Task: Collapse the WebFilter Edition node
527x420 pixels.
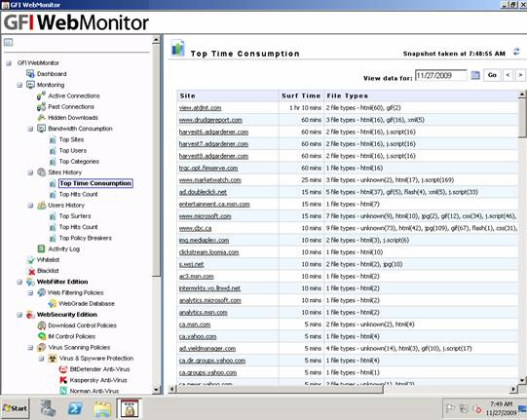Action: (x=19, y=282)
